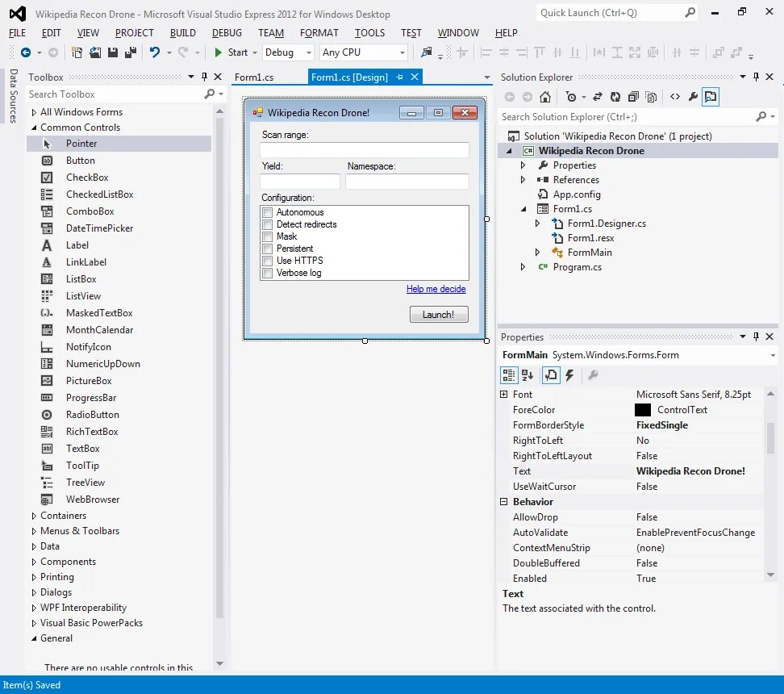Open the FORMAT menu
Viewport: 784px width, 694px height.
(319, 33)
